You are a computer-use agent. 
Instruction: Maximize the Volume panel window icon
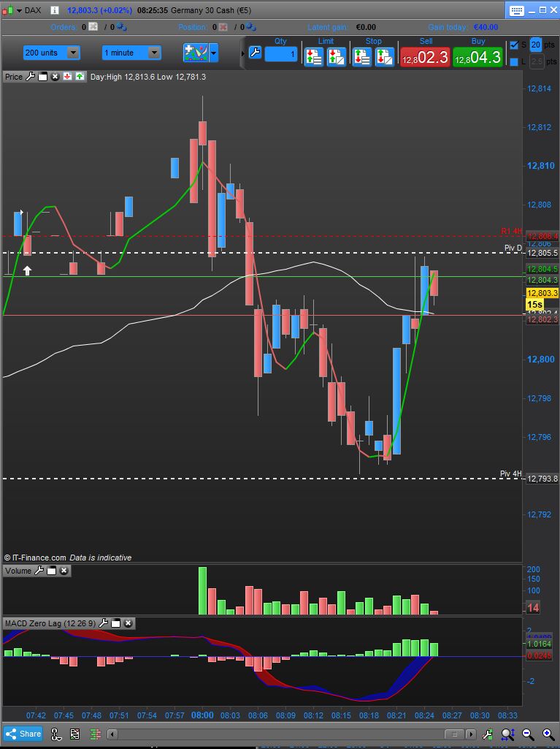point(52,571)
